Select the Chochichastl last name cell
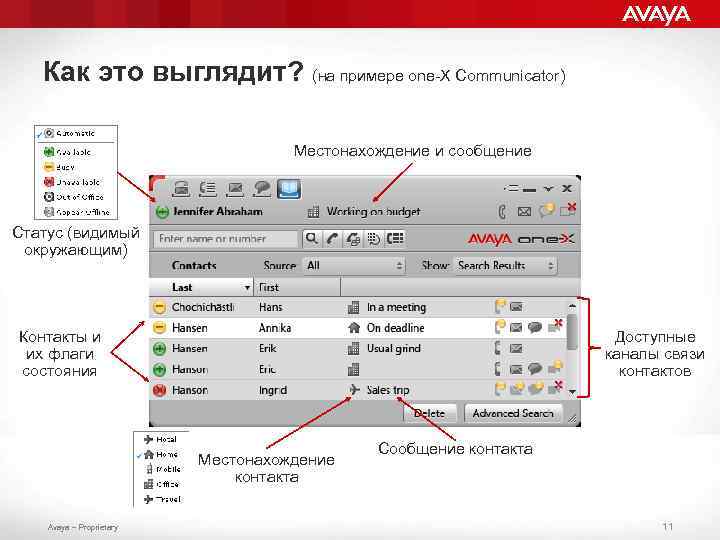 (x=202, y=307)
